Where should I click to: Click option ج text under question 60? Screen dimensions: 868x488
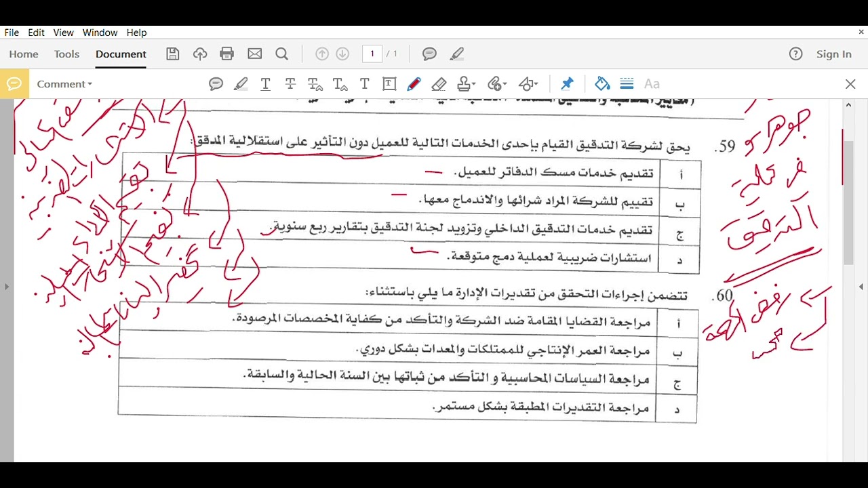(446, 378)
